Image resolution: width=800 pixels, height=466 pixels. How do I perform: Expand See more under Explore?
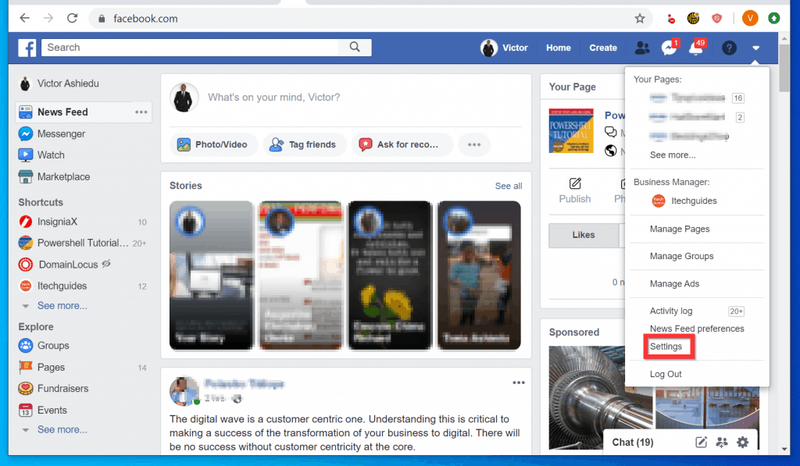pyautogui.click(x=62, y=430)
